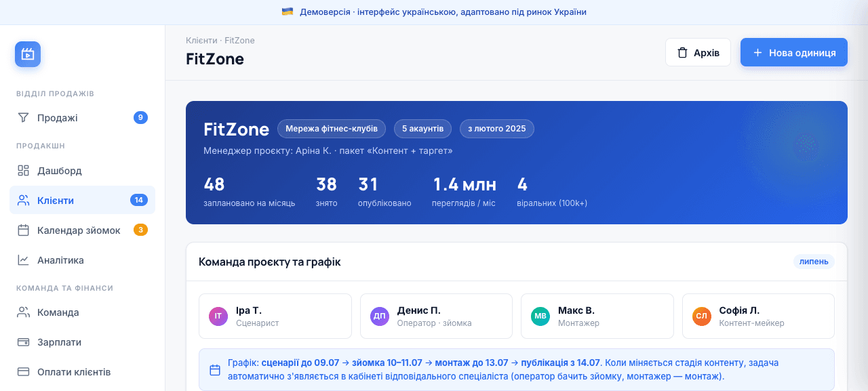Image resolution: width=868 pixels, height=391 pixels.
Task: Click the Нова одиниця button
Action: 794,52
